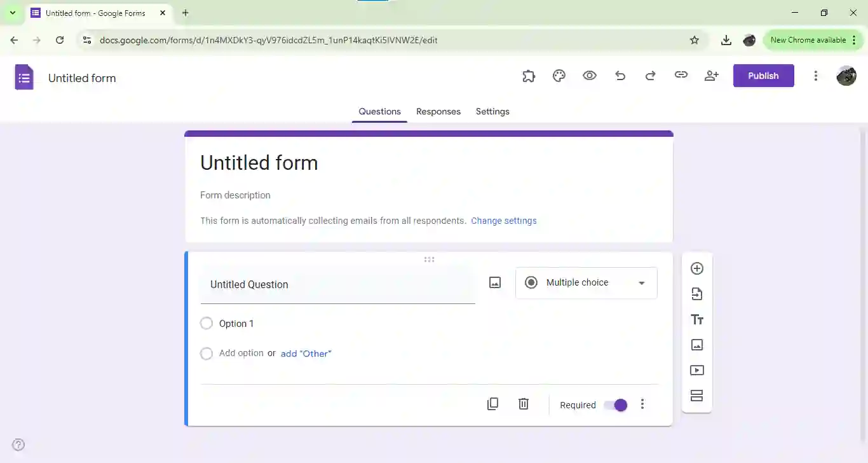Open the Settings tab

click(x=492, y=111)
